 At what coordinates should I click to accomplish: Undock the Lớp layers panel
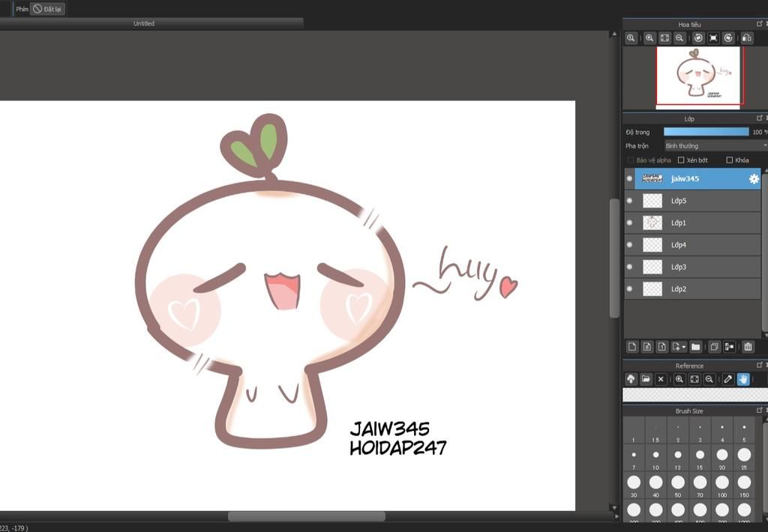click(x=760, y=118)
